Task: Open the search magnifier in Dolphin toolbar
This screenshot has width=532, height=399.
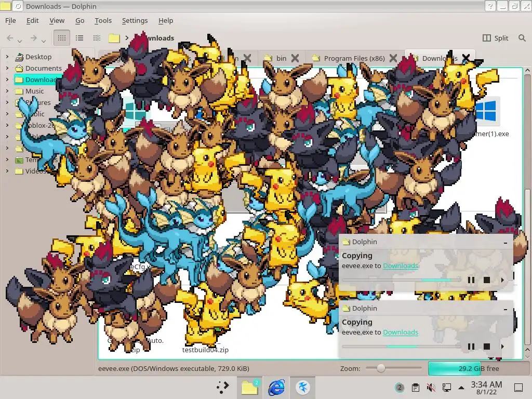Action: [x=522, y=38]
